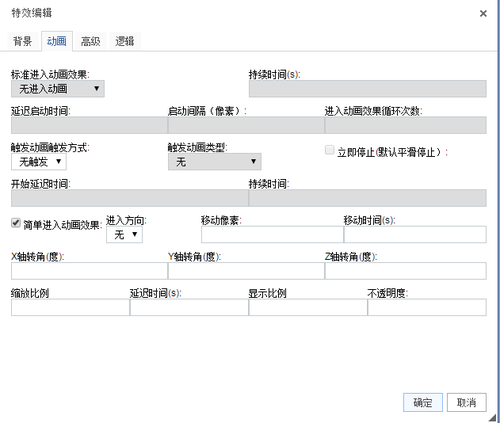The image size is (500, 423).
Task: Expand the 无进入动画 effect dropdown
Action: click(58, 89)
